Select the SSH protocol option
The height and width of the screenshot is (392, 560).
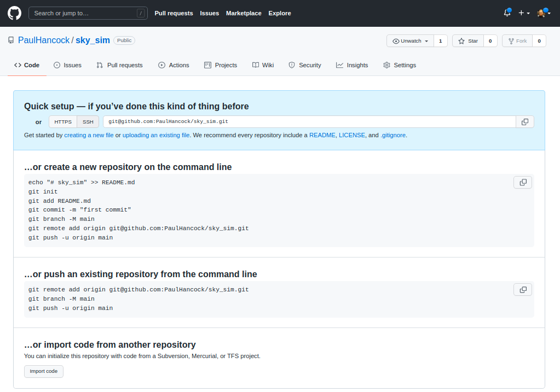click(x=88, y=121)
